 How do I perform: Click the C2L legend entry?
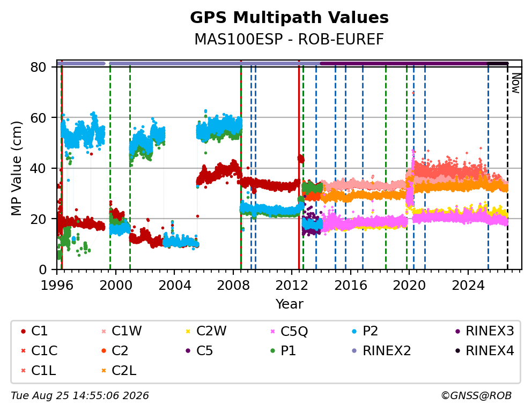click(119, 371)
